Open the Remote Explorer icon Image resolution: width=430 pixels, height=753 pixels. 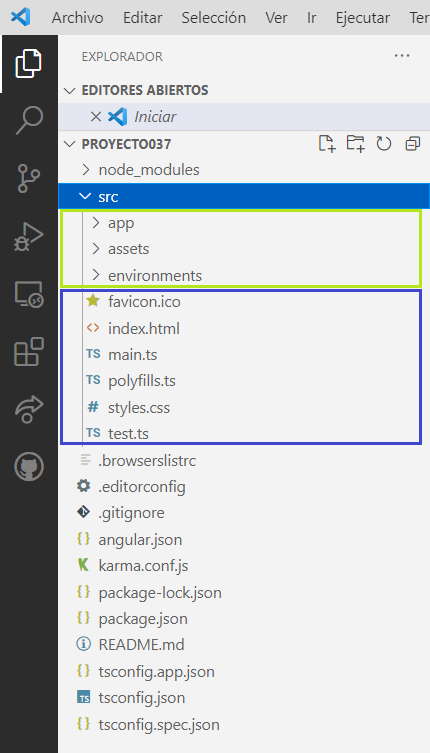click(29, 294)
